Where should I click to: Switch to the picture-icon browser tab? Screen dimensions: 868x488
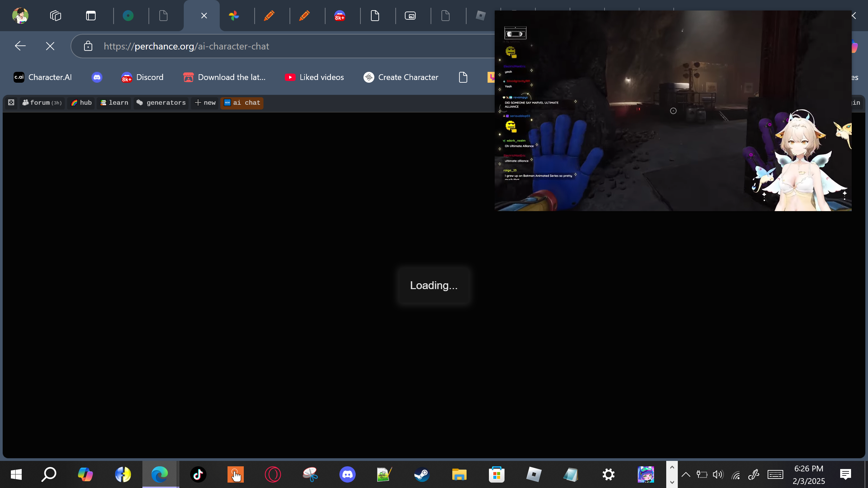tap(410, 16)
